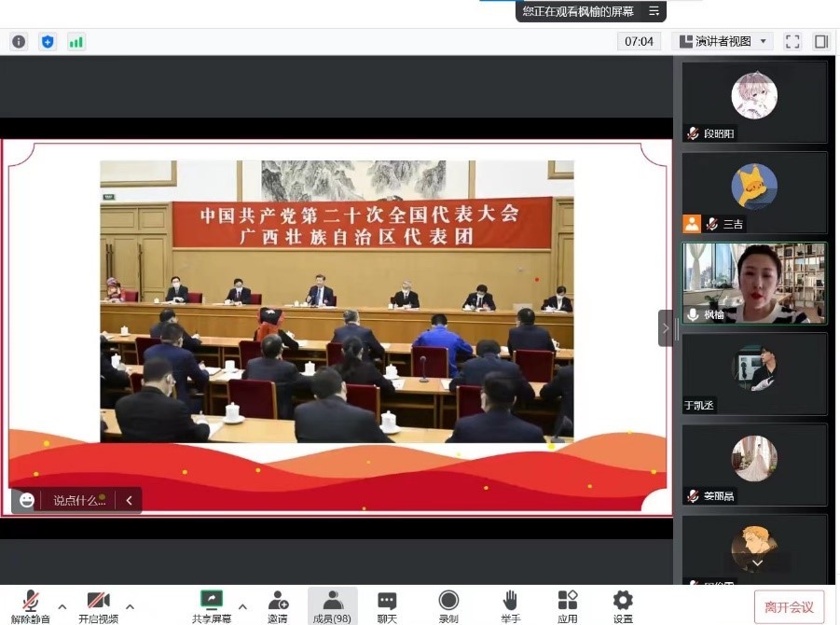Expand the video options arrow
840x625 pixels.
[131, 606]
